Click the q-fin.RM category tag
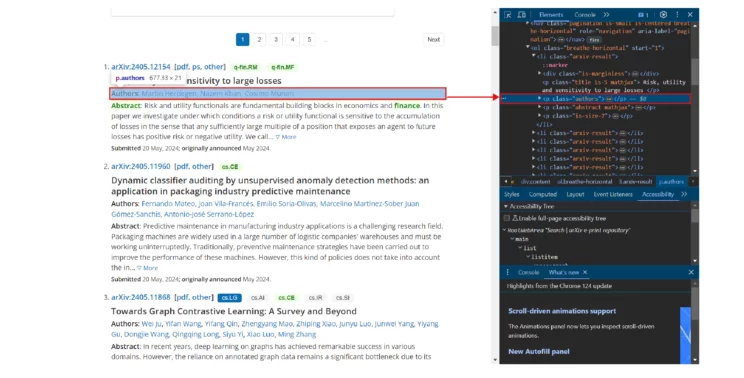Viewport: 744px width, 378px height. [245, 67]
